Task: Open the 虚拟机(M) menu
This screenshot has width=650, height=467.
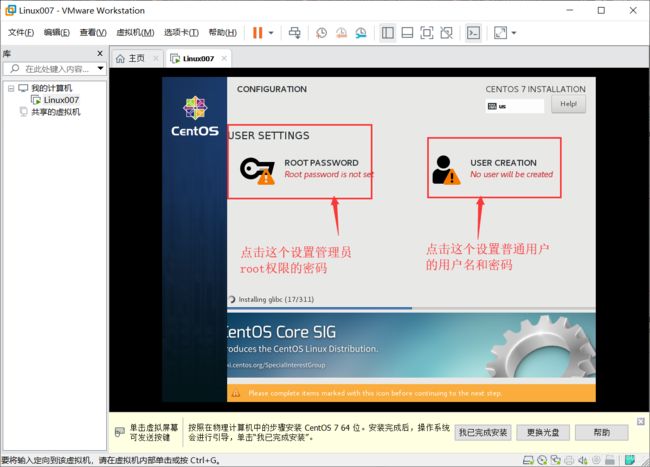Action: point(135,32)
